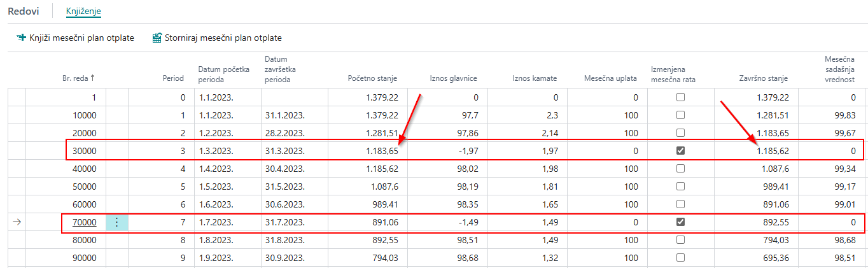The width and height of the screenshot is (868, 268).
Task: Click Iznos kamate value 2,3
Action: click(x=552, y=115)
